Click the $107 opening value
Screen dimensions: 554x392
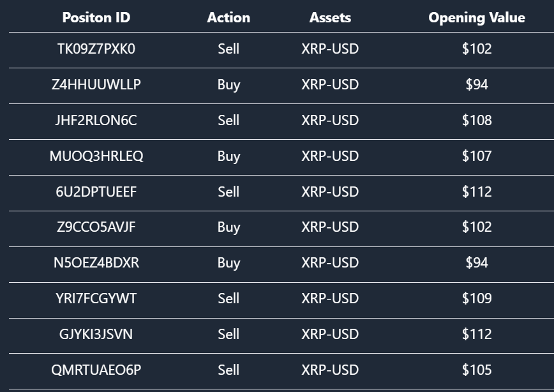coord(477,156)
